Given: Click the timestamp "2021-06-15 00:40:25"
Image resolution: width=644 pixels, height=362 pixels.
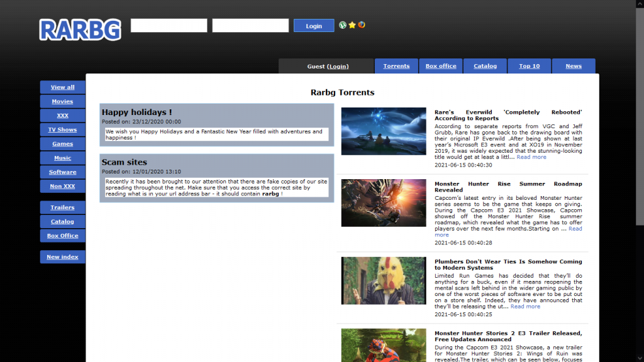Looking at the screenshot, I should tap(464, 314).
